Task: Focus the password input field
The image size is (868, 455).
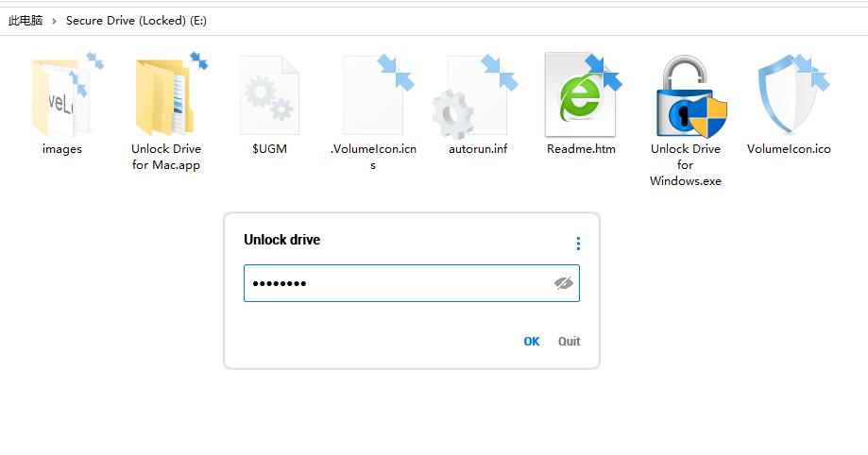Action: [411, 283]
